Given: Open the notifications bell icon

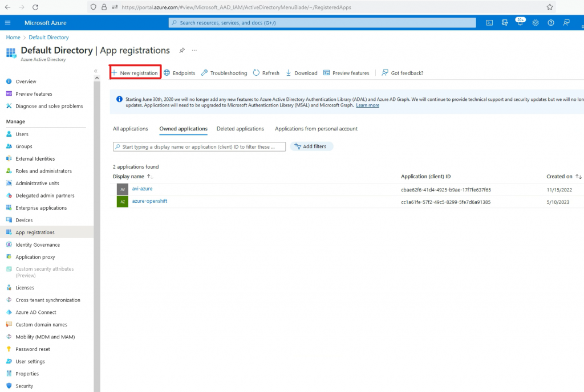Looking at the screenshot, I should coord(520,22).
